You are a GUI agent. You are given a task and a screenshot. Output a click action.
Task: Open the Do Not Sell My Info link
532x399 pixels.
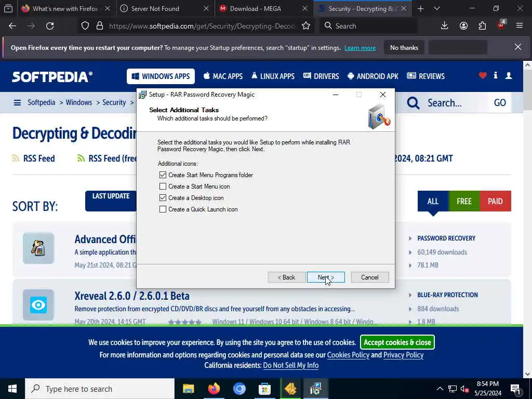pos(291,365)
